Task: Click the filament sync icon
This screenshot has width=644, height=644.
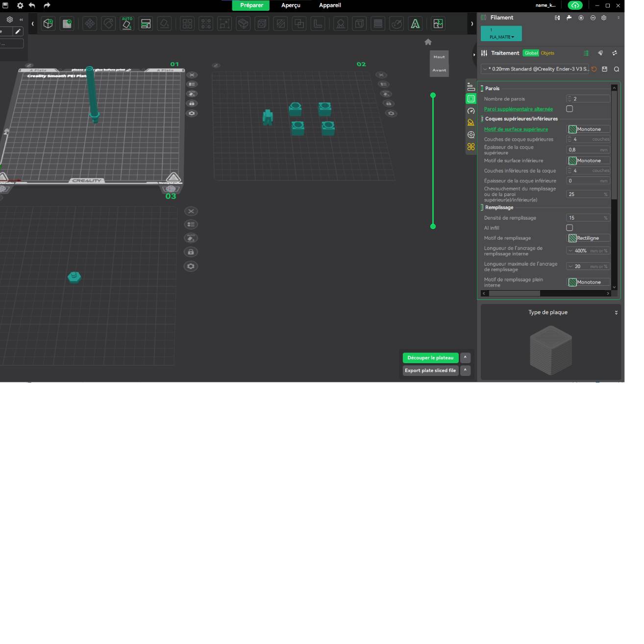Action: point(557,18)
